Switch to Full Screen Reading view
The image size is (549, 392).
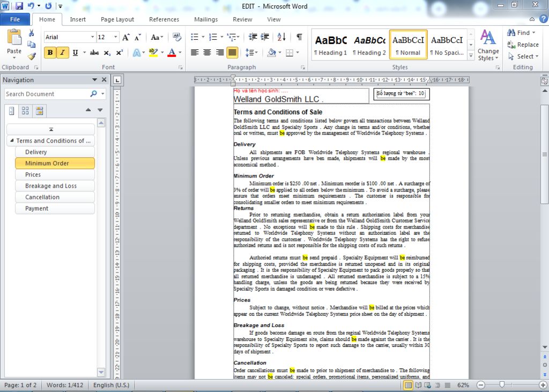(418, 386)
